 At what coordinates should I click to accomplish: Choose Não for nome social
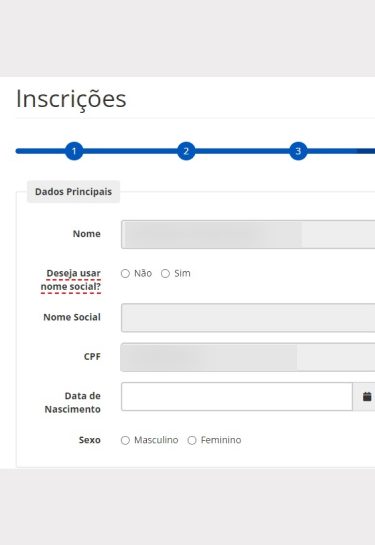125,274
